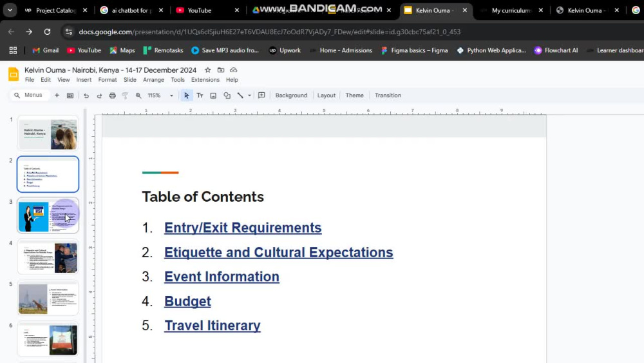This screenshot has height=363, width=644.
Task: Open the Tools menu
Action: click(178, 80)
